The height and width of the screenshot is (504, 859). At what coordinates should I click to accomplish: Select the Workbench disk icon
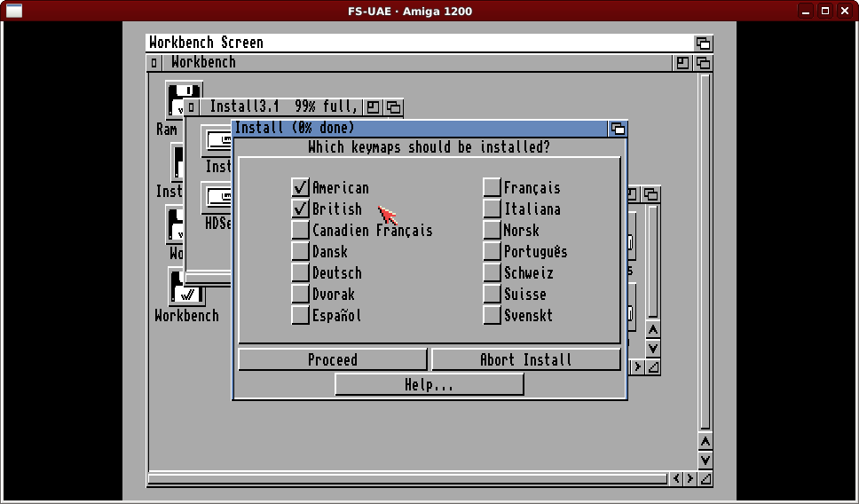tap(185, 288)
